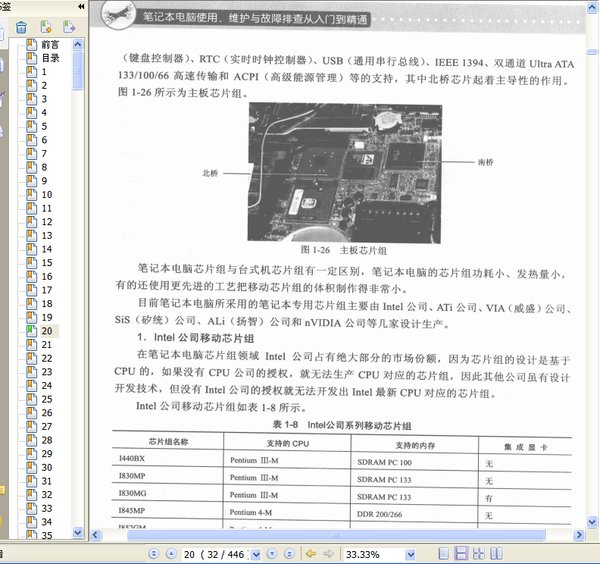600x564 pixels.
Task: Go to first page button
Action: pyautogui.click(x=153, y=554)
